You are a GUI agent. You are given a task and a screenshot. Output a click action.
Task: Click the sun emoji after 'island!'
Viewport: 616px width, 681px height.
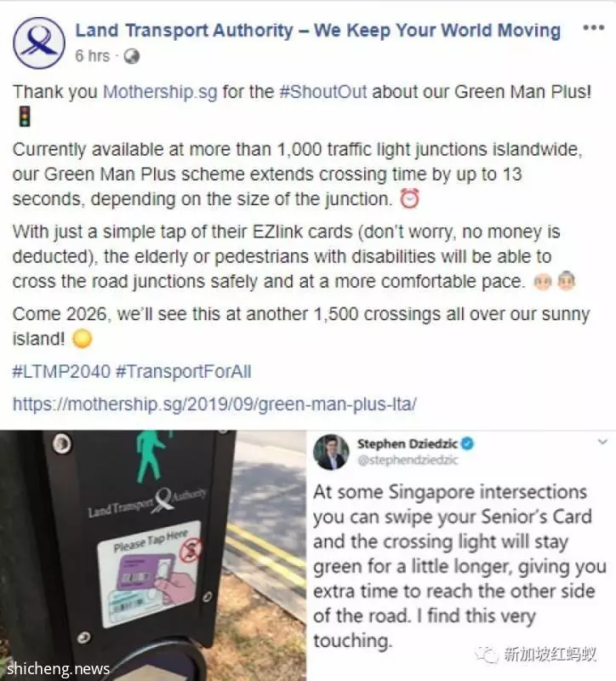click(x=82, y=339)
